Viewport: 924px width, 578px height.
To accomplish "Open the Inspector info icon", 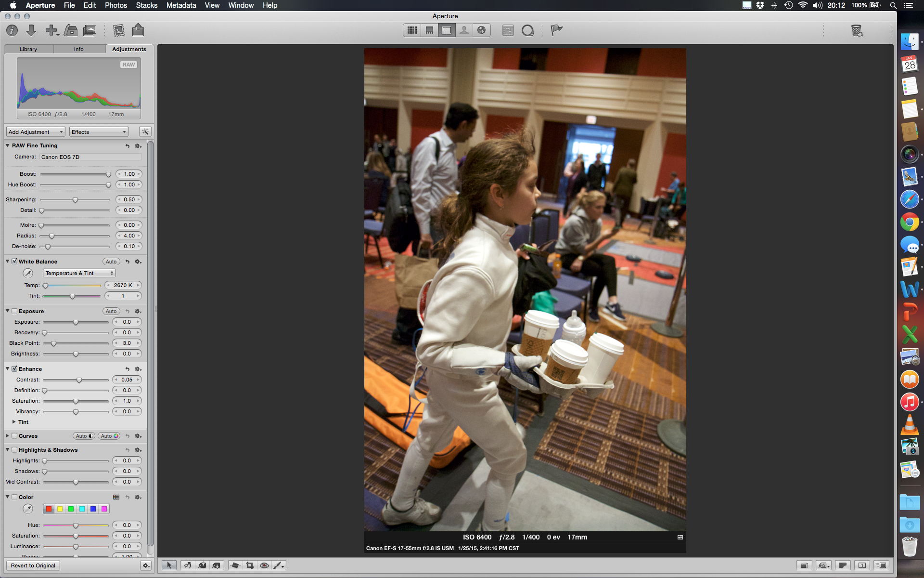I will [x=12, y=30].
